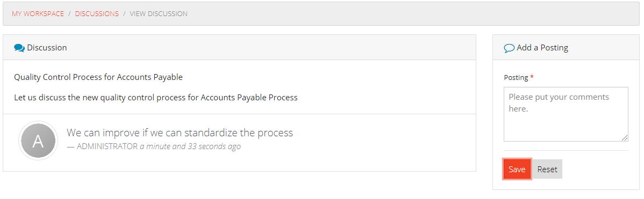Screen dimensions: 644x199
Task: Click the slash separator after MY WORKSPACE
Action: (69, 13)
